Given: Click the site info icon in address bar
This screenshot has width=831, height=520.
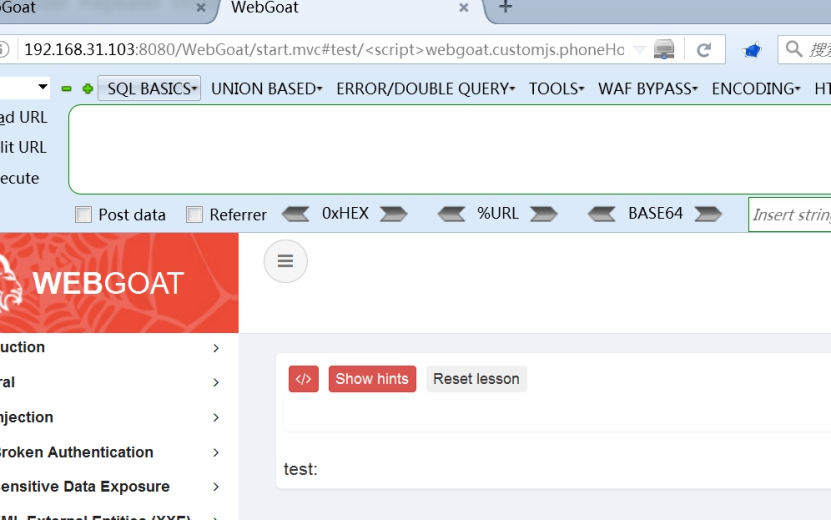Looking at the screenshot, I should [4, 50].
